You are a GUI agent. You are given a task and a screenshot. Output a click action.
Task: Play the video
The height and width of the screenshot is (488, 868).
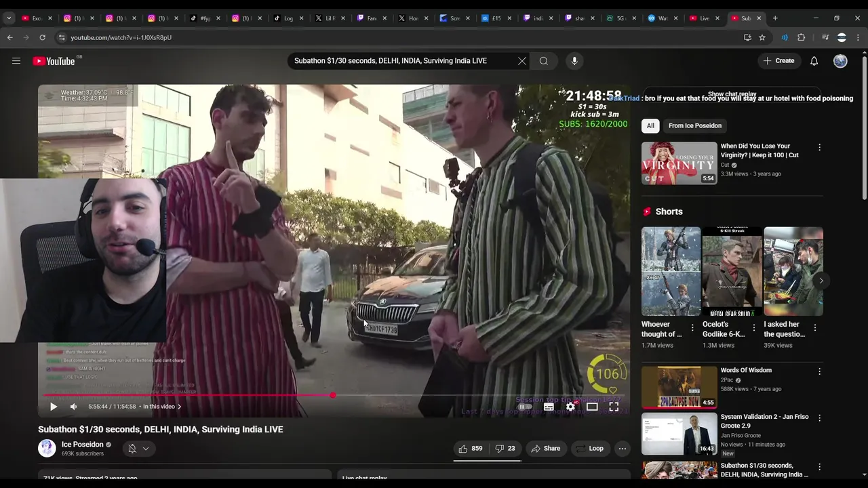point(54,407)
